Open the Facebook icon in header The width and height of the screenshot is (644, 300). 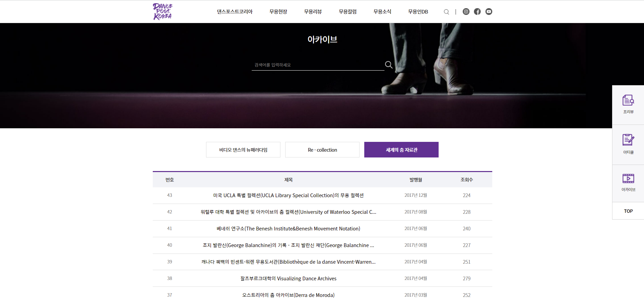click(x=477, y=12)
